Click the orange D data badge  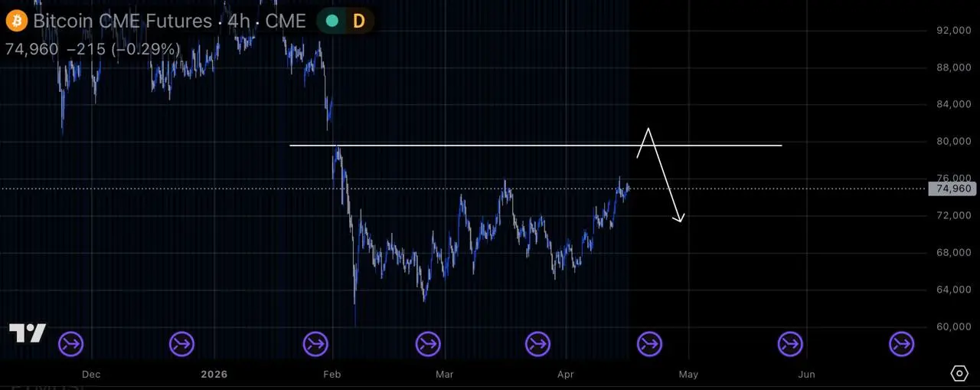click(358, 21)
